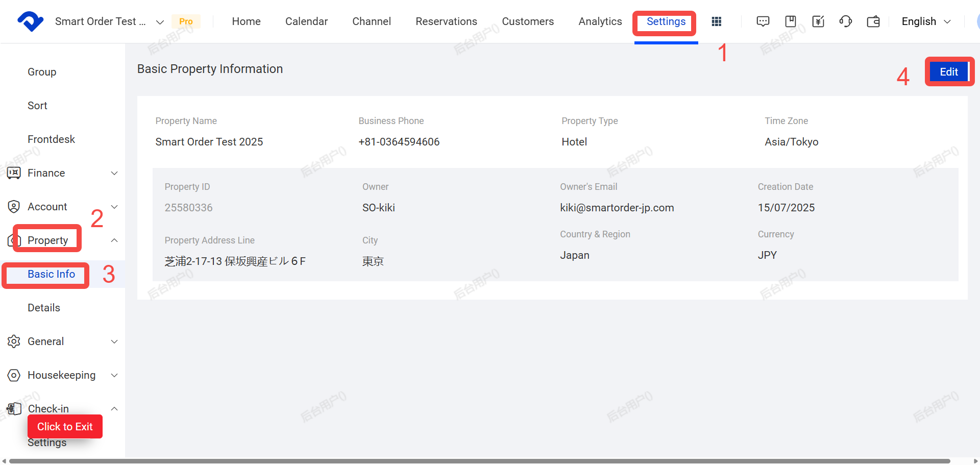Click property name Smart Order Test 2025
The height and width of the screenshot is (465, 980).
tap(209, 142)
